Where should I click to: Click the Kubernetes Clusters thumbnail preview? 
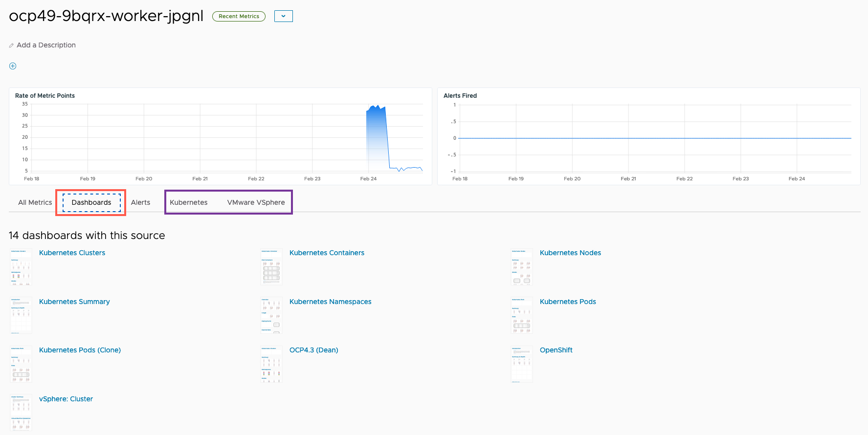pos(21,267)
